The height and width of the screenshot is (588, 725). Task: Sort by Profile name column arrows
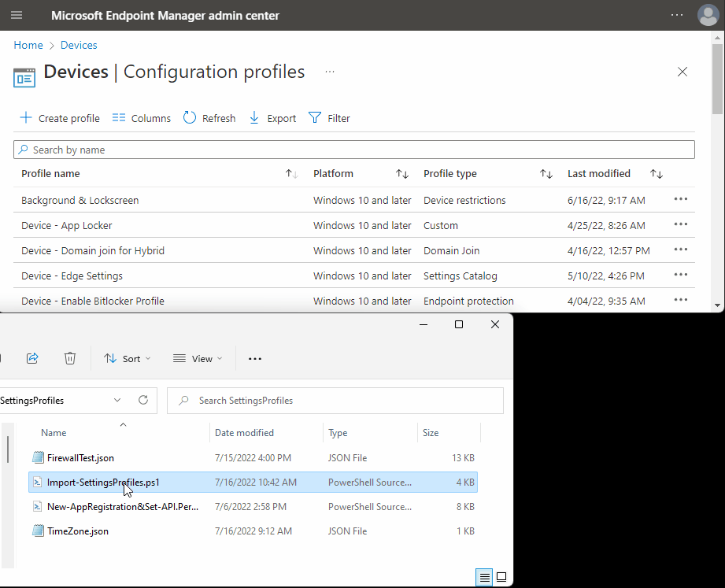coord(291,174)
